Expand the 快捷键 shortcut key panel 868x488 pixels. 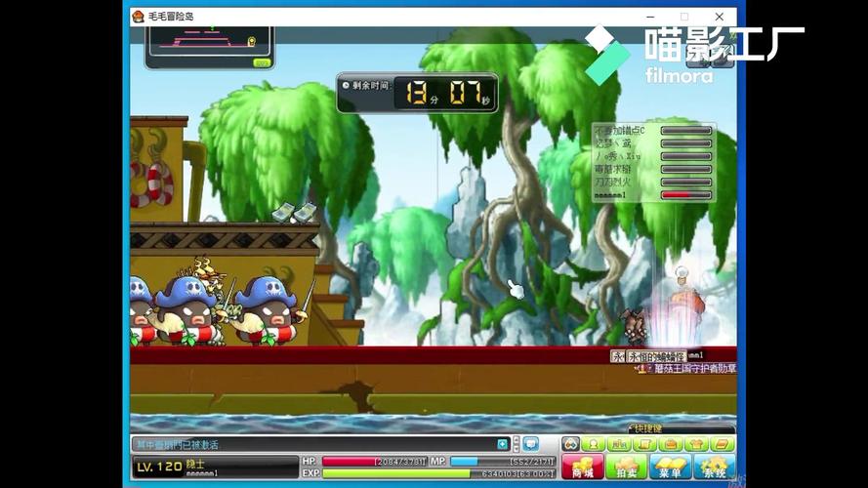pos(681,428)
